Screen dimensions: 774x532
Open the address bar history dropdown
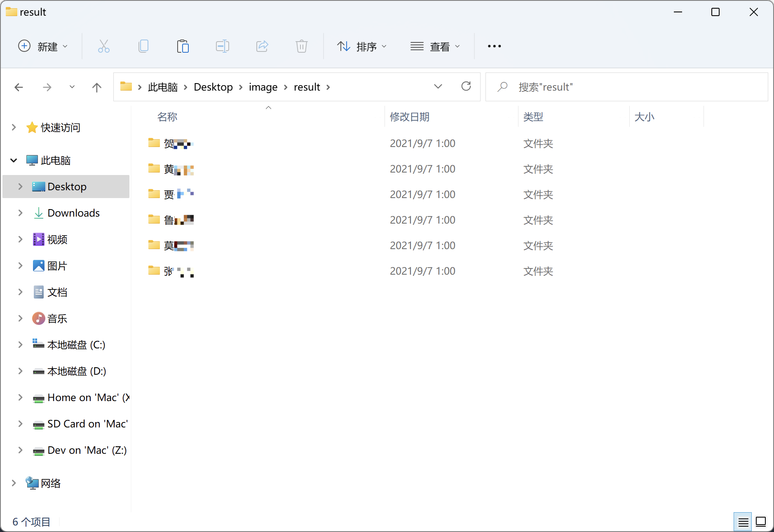click(x=438, y=86)
